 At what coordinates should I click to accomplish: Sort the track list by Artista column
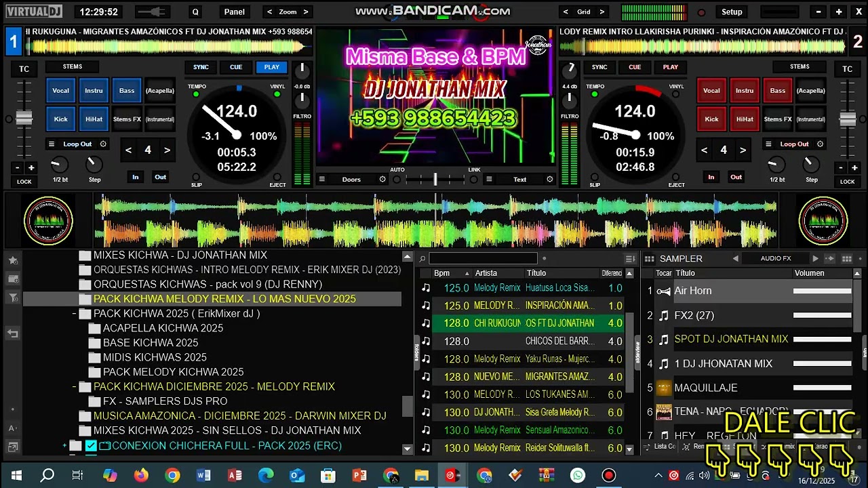498,273
